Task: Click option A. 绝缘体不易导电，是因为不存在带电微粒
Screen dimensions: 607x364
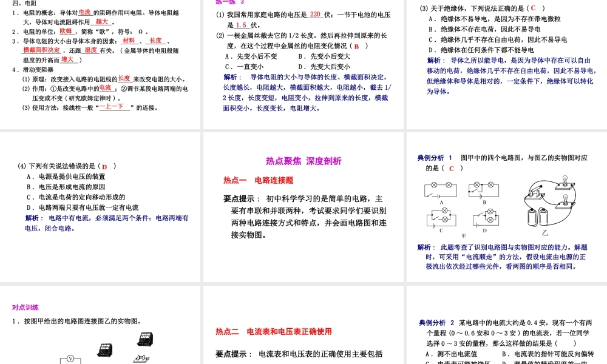Action: tap(494, 19)
